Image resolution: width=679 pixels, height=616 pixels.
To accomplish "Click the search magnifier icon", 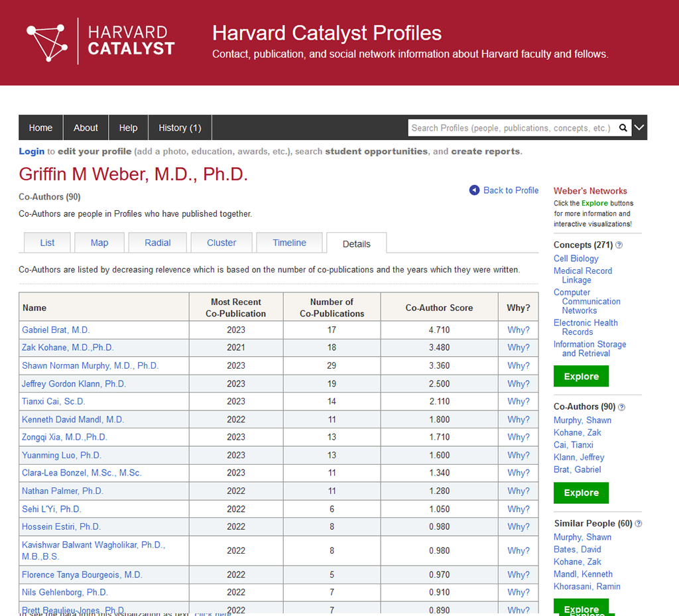I will [x=623, y=128].
